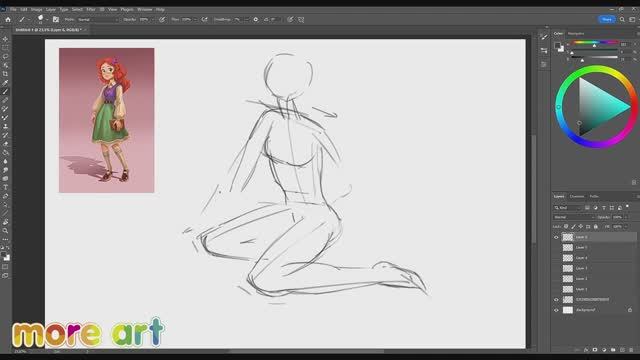This screenshot has height=360, width=640.
Task: Open the Search magnifier icon
Action: pyautogui.click(x=622, y=19)
